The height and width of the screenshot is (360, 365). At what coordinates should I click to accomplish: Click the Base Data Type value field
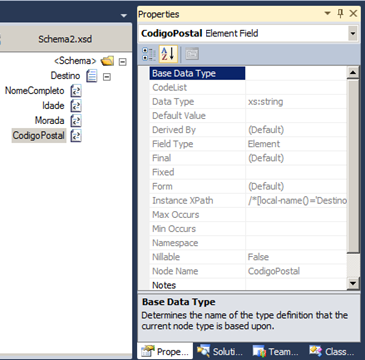click(x=296, y=73)
